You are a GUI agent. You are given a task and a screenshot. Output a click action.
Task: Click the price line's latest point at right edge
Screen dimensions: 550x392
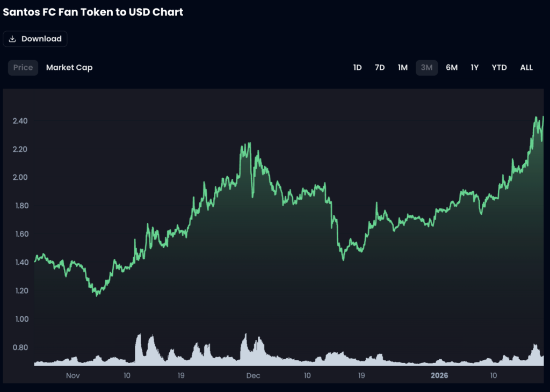tap(543, 117)
